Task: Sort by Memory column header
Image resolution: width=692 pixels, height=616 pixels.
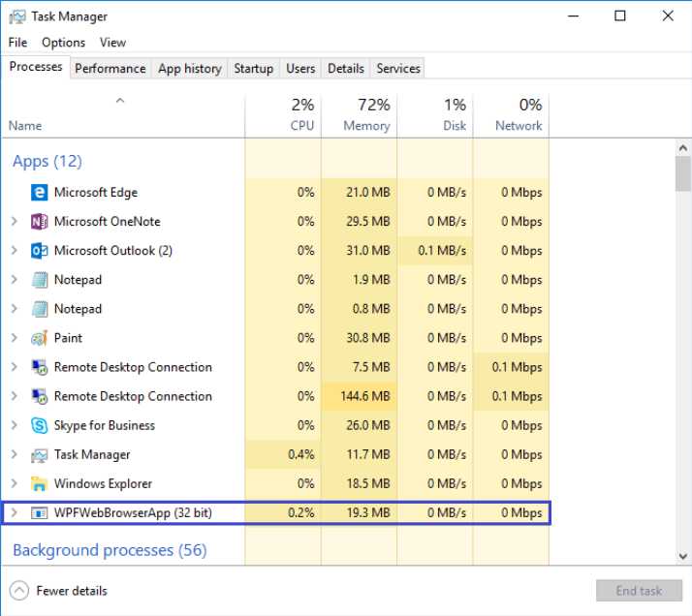Action: pos(360,115)
